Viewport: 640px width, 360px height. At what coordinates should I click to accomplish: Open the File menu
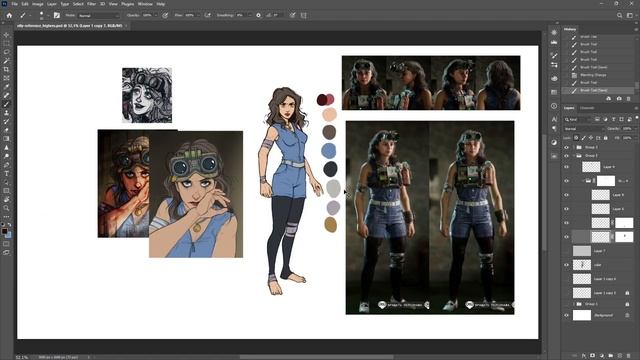pos(15,4)
